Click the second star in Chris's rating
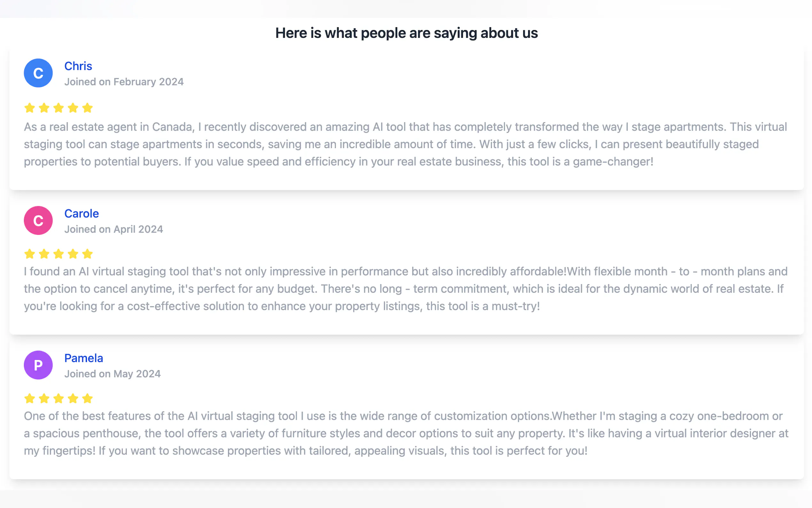The width and height of the screenshot is (812, 508). pyautogui.click(x=44, y=108)
